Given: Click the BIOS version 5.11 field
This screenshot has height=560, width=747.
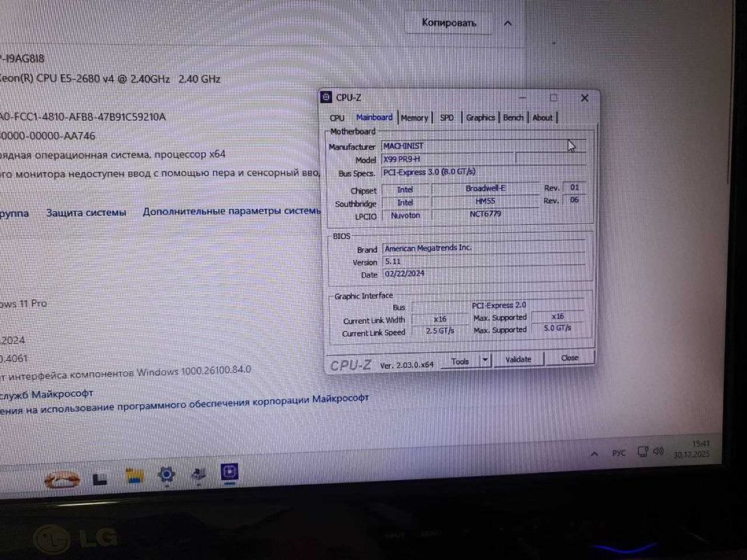Looking at the screenshot, I should point(484,261).
